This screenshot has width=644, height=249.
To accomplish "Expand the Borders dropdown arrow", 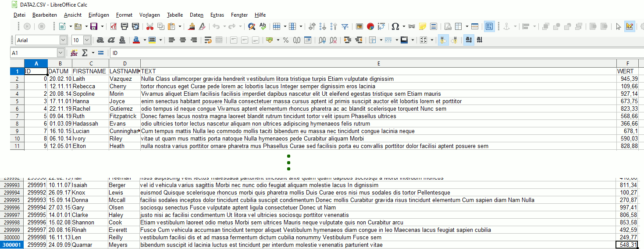I will [381, 40].
